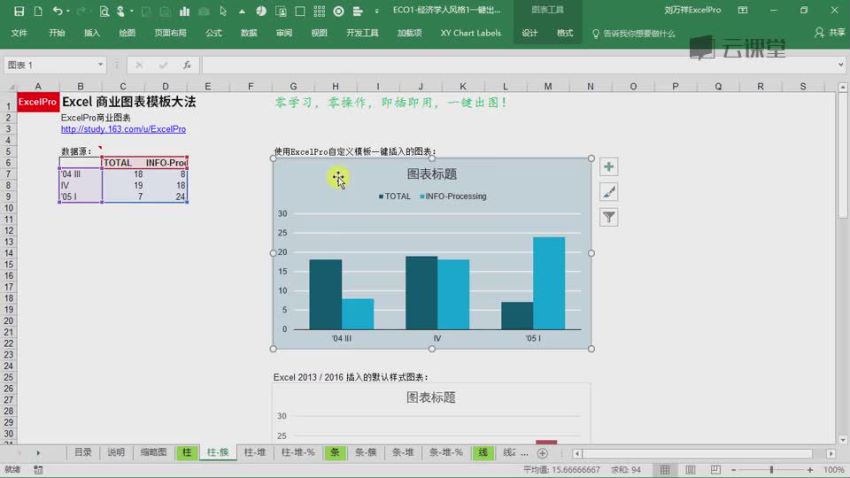
Task: Switch to the 缩略图 sheet tab
Action: 153,453
